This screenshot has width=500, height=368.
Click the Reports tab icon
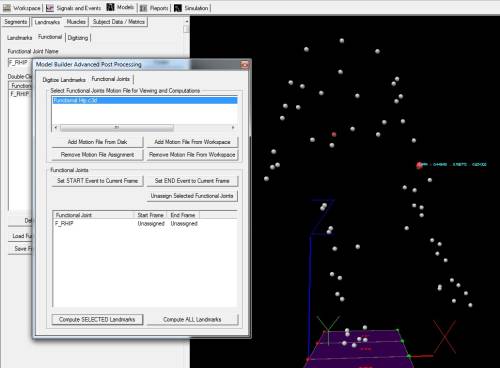pyautogui.click(x=143, y=8)
